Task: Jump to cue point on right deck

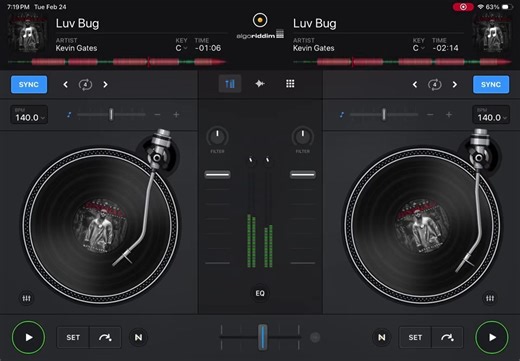Action: tap(447, 337)
